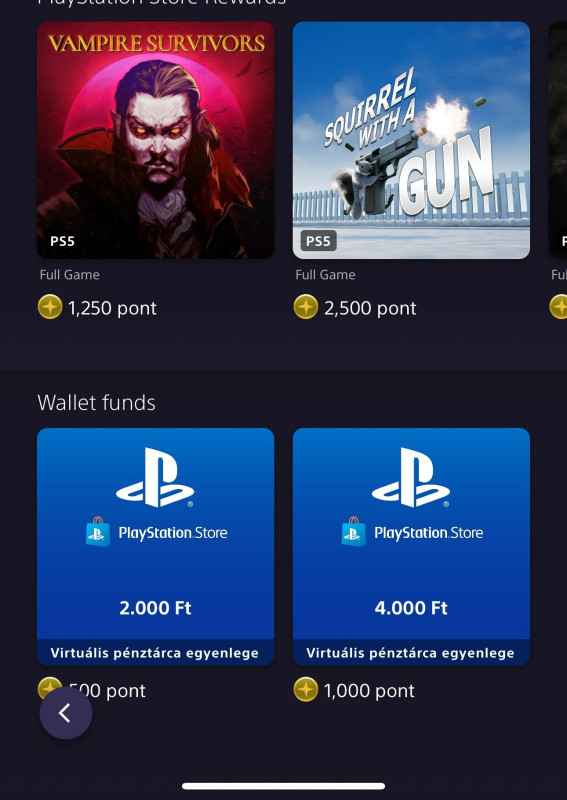This screenshot has width=567, height=800.
Task: Select the 4.000 Ft wallet funds card
Action: (411, 546)
